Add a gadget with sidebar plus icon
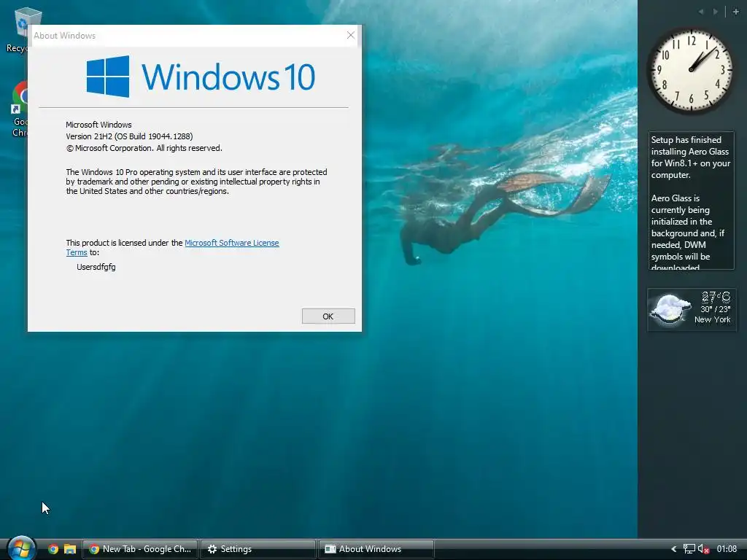Viewport: 747px width, 560px height. [x=735, y=12]
